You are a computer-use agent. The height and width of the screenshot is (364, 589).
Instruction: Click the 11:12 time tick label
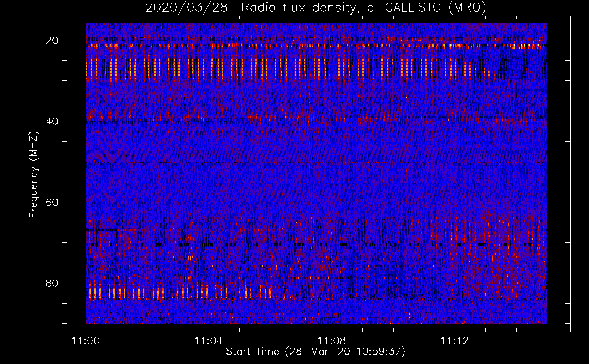pos(455,341)
